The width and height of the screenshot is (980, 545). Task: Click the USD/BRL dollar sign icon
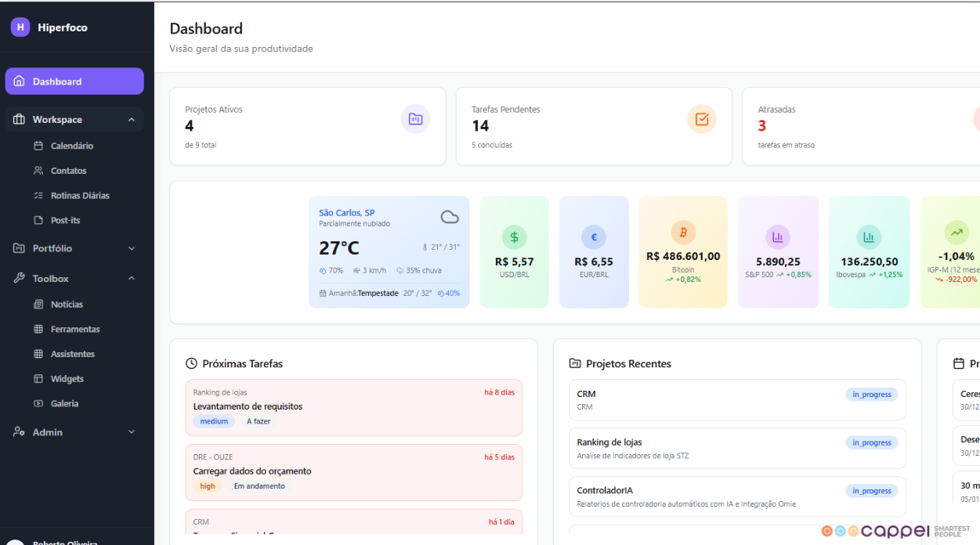tap(514, 237)
